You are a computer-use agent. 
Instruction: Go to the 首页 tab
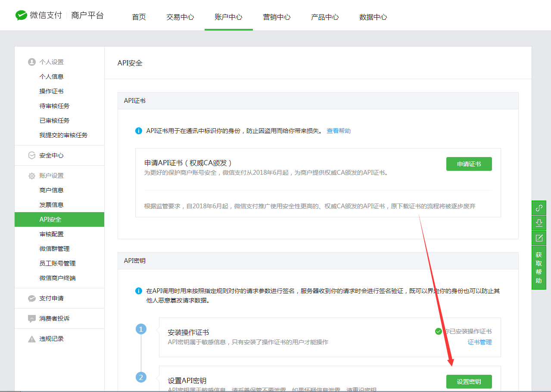pos(139,17)
